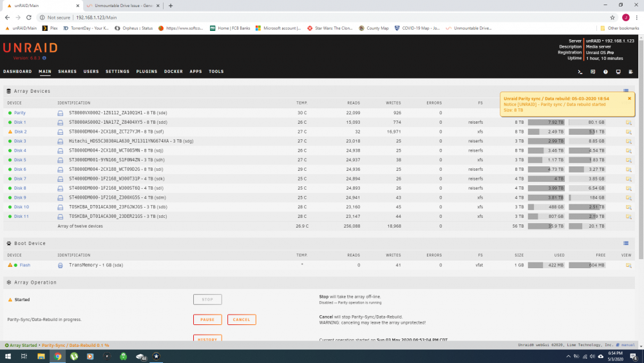Screen dimensions: 644x363
Task: Click the Disk 3 Hitachi drive icon
Action: (x=61, y=141)
